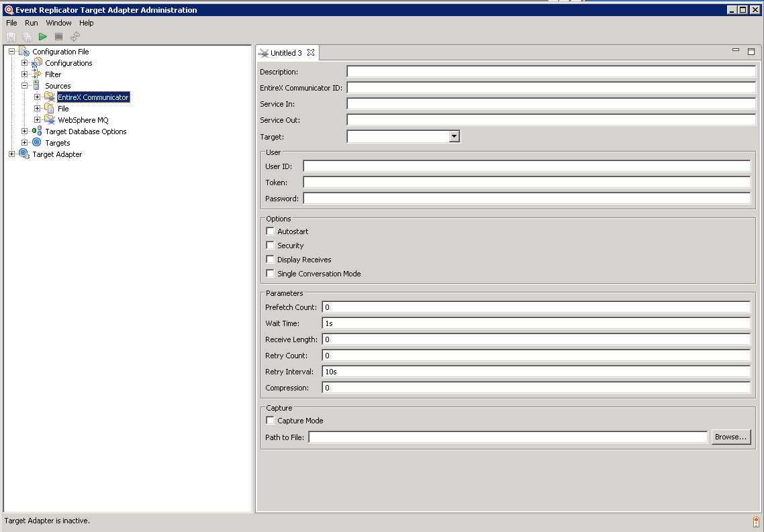Click the Target Database Options icon
Image resolution: width=764 pixels, height=532 pixels.
[36, 131]
